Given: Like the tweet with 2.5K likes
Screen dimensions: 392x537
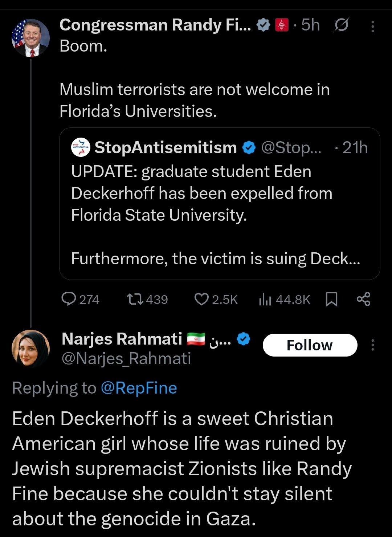Looking at the screenshot, I should [x=201, y=299].
